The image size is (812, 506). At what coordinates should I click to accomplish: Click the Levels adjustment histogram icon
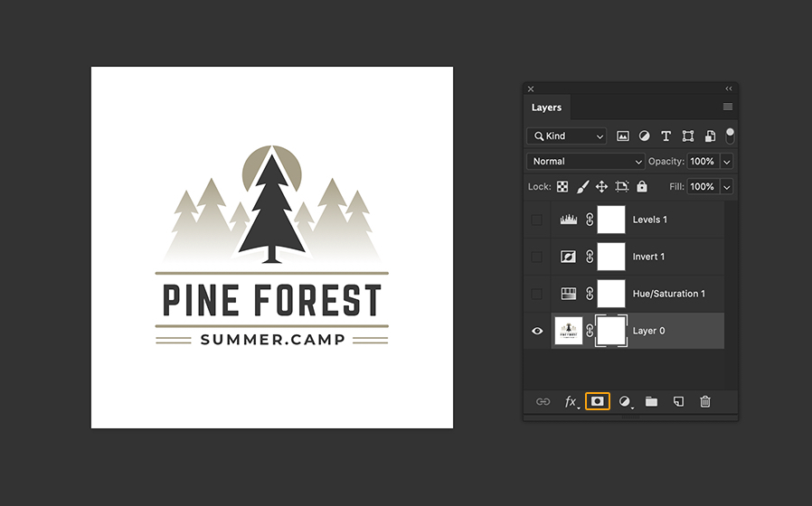click(568, 220)
